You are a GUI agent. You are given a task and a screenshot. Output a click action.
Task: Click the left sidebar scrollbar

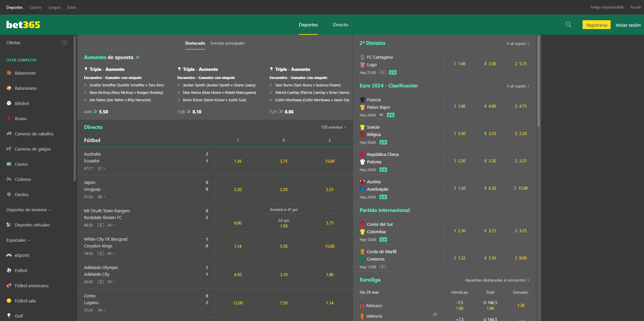pyautogui.click(x=75, y=109)
